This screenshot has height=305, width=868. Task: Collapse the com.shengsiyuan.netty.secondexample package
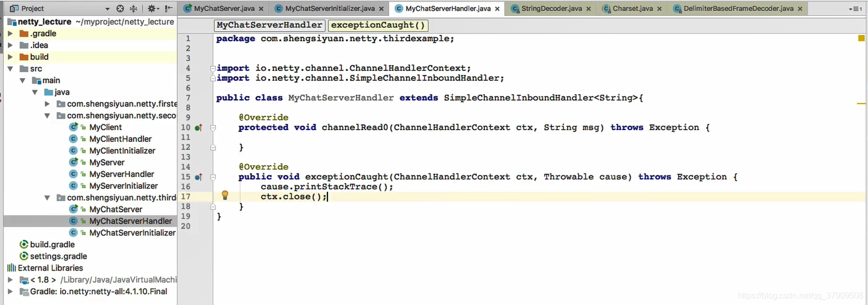pos(47,116)
